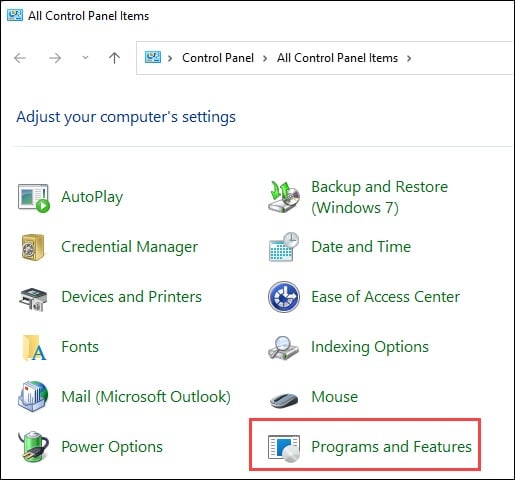Click the Indexing Options magnifier icon
Viewport: 515px width, 480px height.
click(284, 348)
